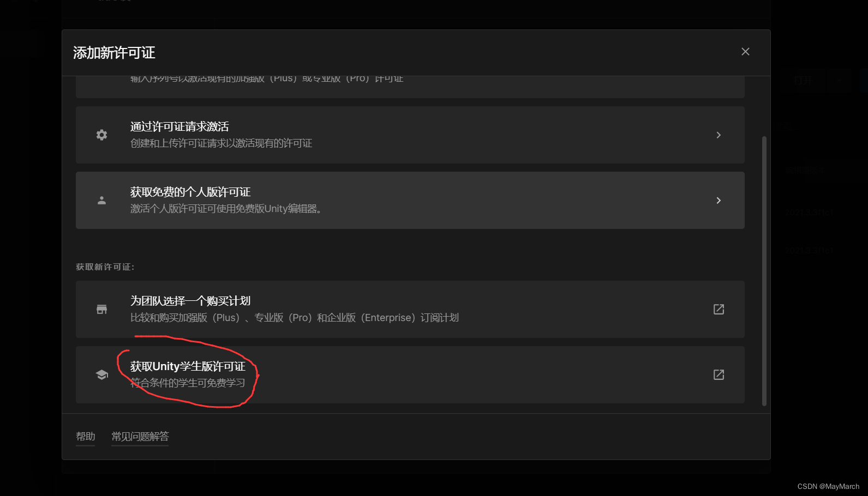The image size is (868, 496).
Task: Choose 获取免费的个人版许可证 option title
Action: (190, 192)
